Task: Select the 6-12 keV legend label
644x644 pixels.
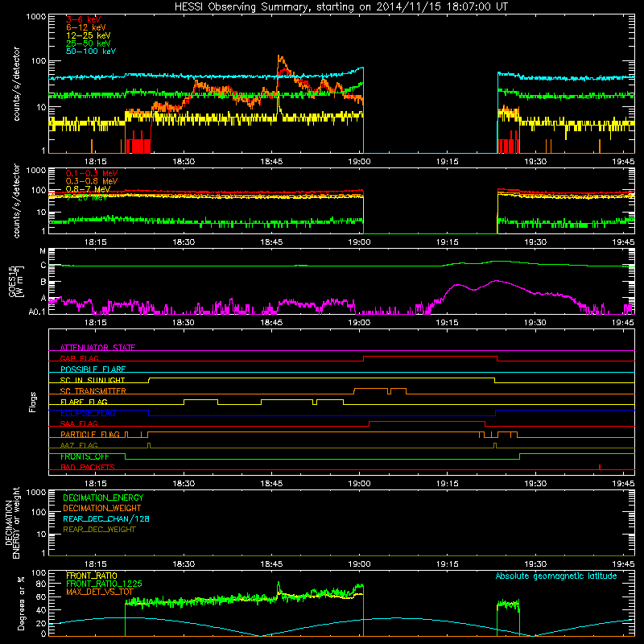Action: [x=86, y=27]
